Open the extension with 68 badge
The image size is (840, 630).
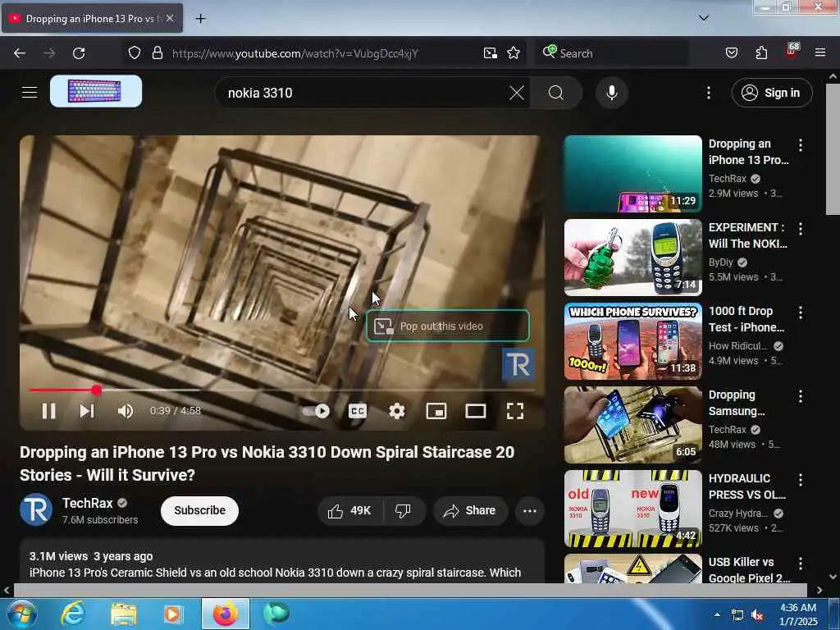click(792, 52)
